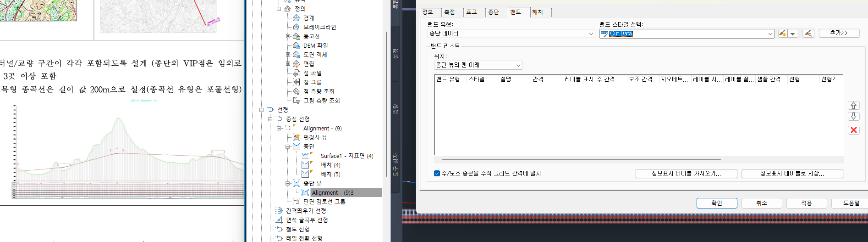
Task: Collapse the 종단 뷰 tree node
Action: (288, 183)
